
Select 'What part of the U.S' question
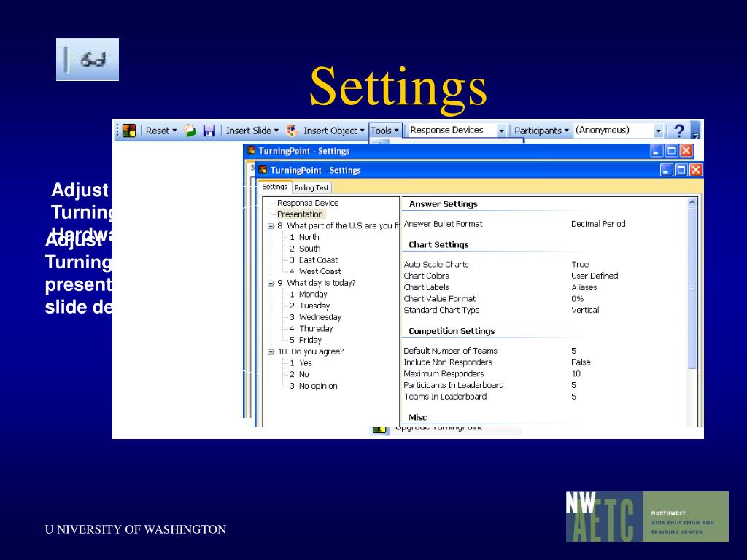tap(338, 226)
